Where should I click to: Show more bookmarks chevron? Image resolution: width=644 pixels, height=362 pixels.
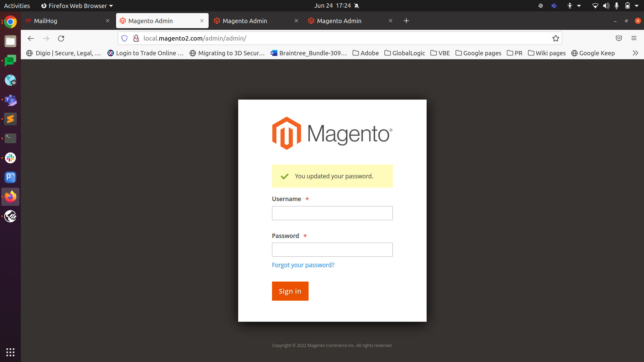click(x=635, y=53)
